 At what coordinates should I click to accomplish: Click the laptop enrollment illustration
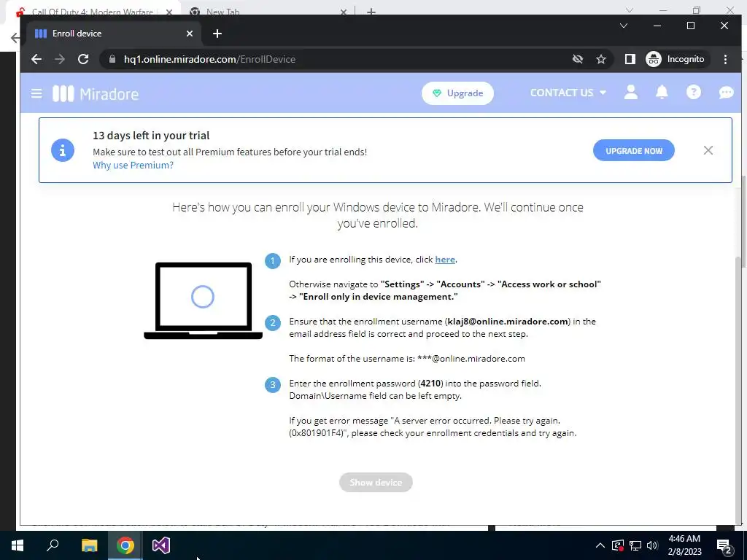[203, 300]
